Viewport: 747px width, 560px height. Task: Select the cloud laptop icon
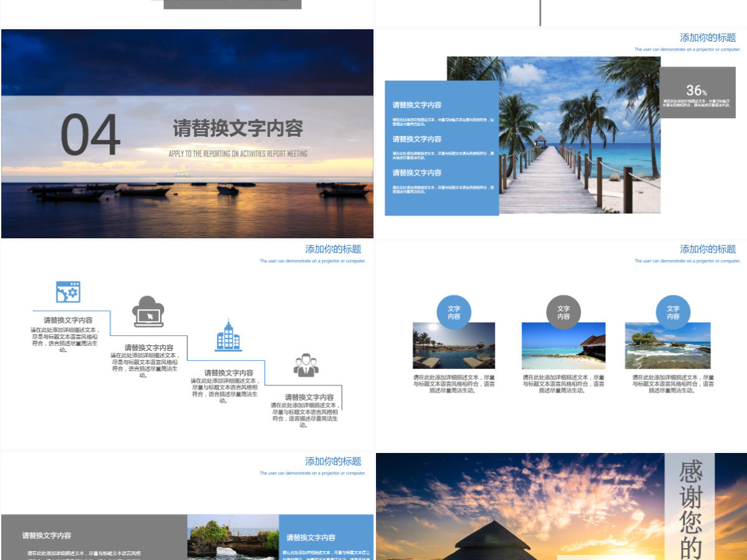(148, 312)
